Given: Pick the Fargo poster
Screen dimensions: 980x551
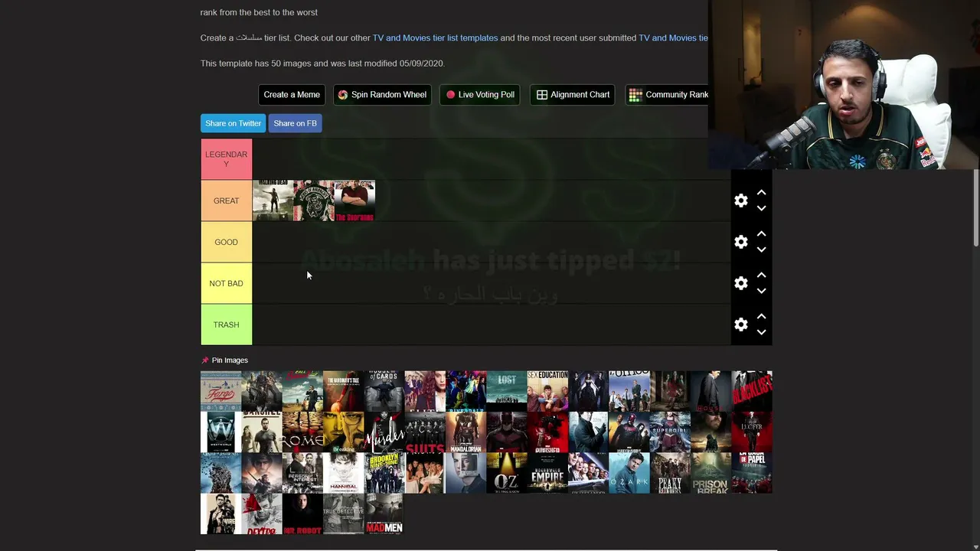Looking at the screenshot, I should click(x=220, y=391).
